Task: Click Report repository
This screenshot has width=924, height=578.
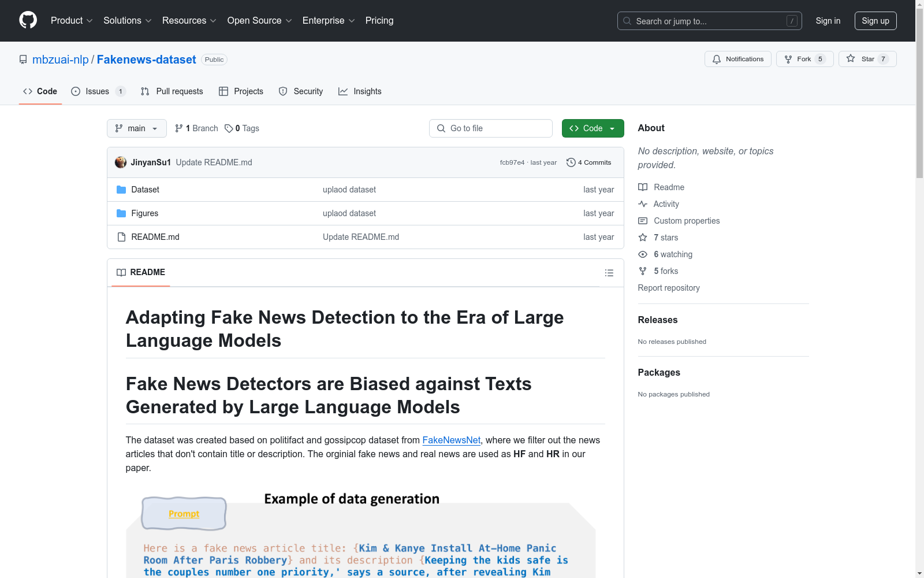Action: click(669, 288)
